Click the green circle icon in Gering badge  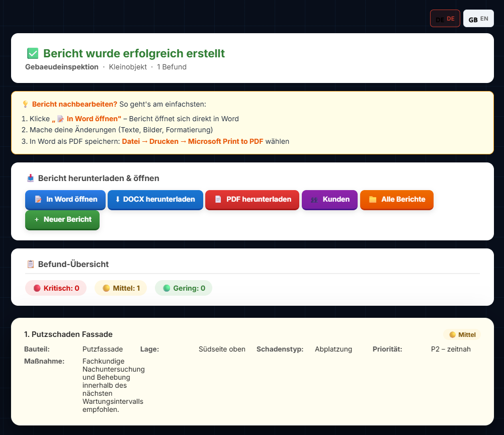(166, 288)
